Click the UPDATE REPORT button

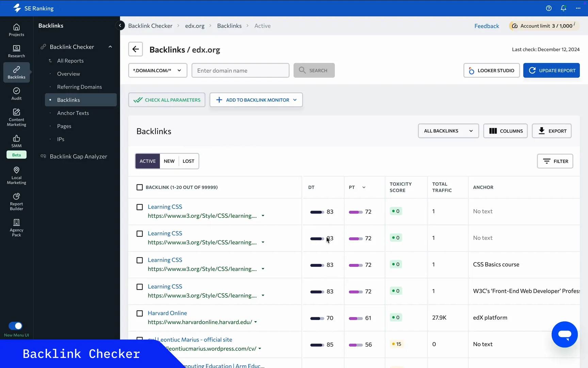(x=552, y=70)
